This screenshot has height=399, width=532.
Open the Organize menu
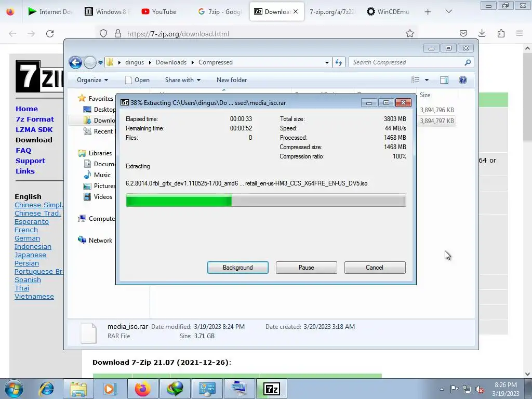click(x=92, y=80)
